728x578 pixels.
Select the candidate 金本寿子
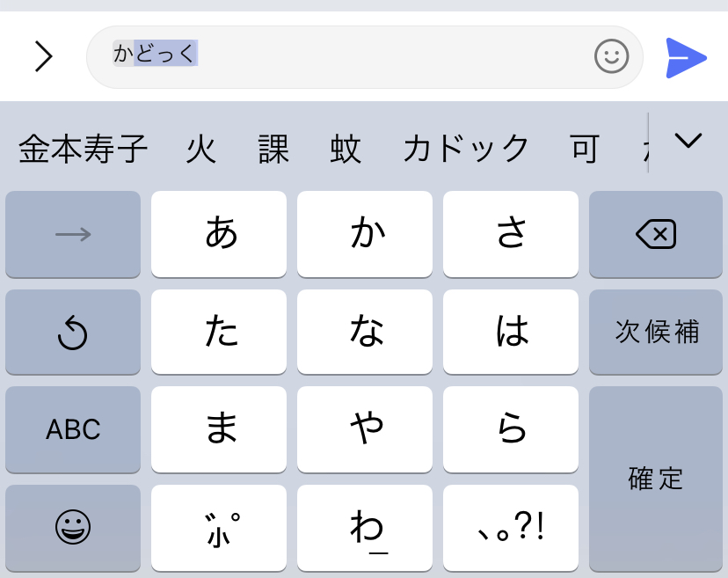tap(84, 150)
